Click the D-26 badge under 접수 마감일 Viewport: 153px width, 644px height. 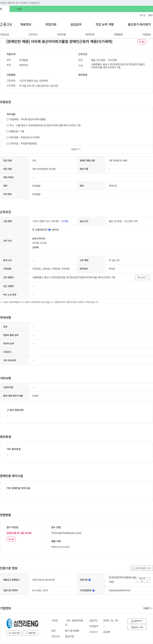point(11,539)
